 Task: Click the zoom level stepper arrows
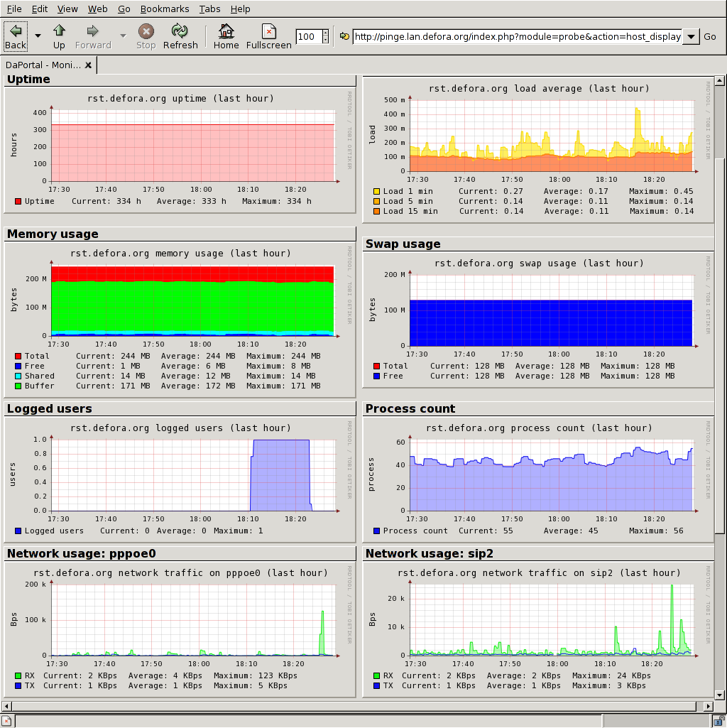tap(325, 37)
